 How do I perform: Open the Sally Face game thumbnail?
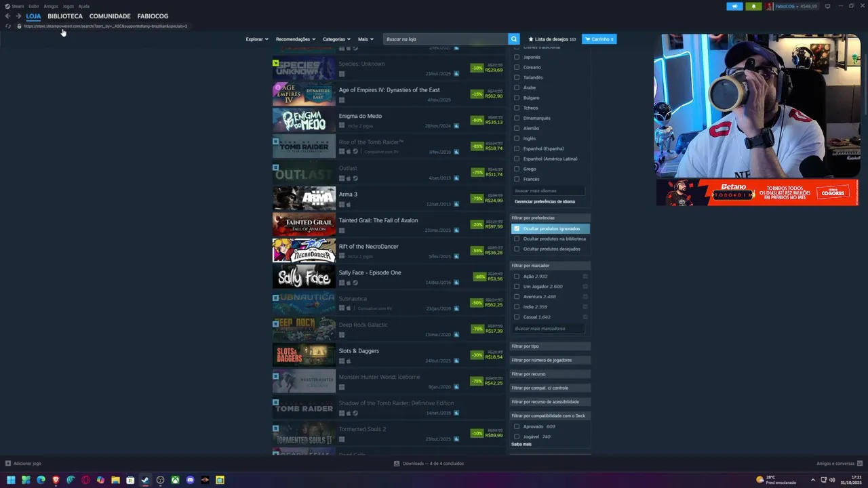click(x=304, y=277)
